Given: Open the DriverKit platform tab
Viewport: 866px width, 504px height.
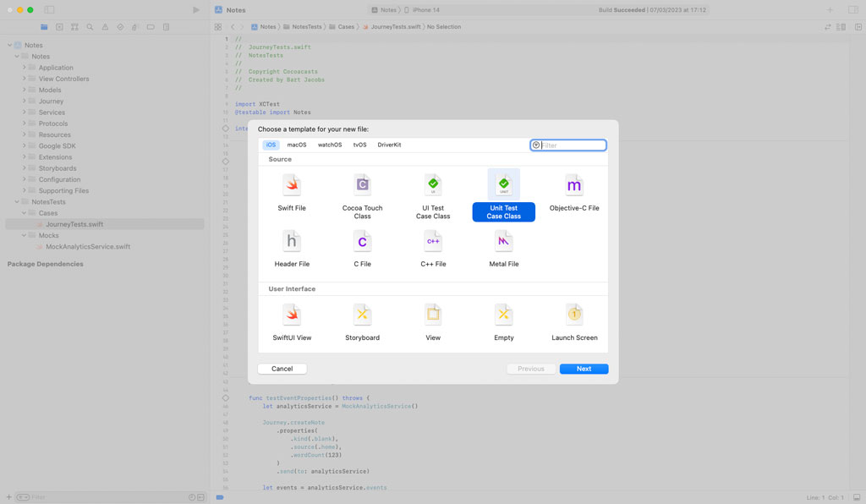Looking at the screenshot, I should 389,145.
